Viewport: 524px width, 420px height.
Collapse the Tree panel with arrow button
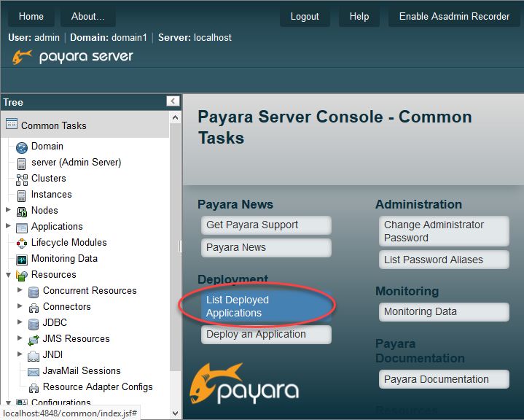173,101
